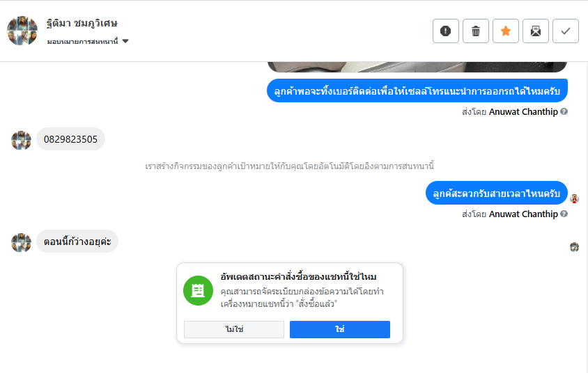This screenshot has width=588, height=380.
Task: Click the "ใช่" blue confirmation button
Action: (x=340, y=329)
